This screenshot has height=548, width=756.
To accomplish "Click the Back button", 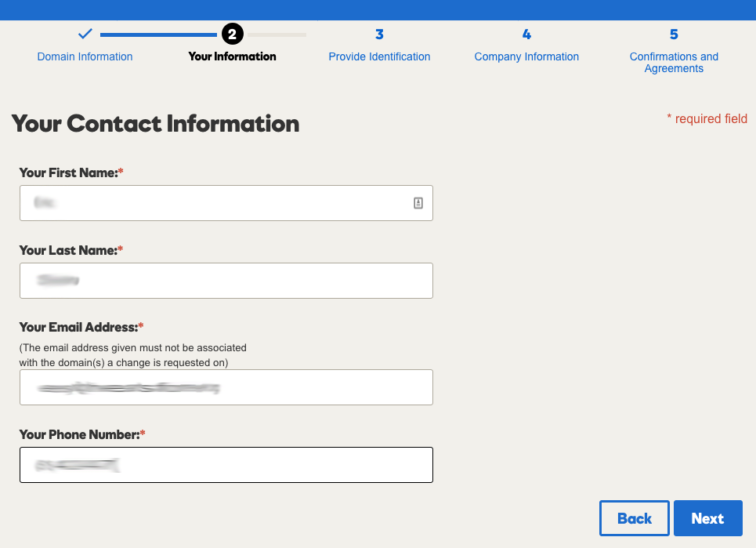I will pyautogui.click(x=635, y=518).
